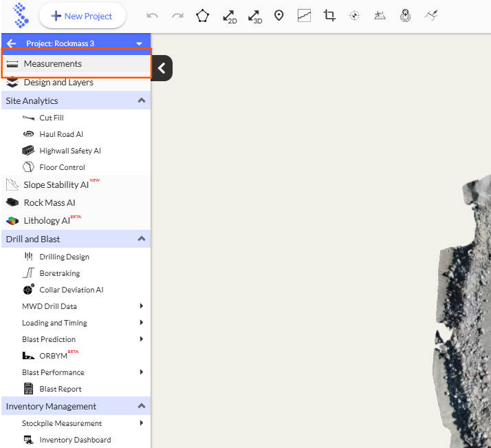
Task: Activate the 2D distance measurement tool
Action: [229, 16]
